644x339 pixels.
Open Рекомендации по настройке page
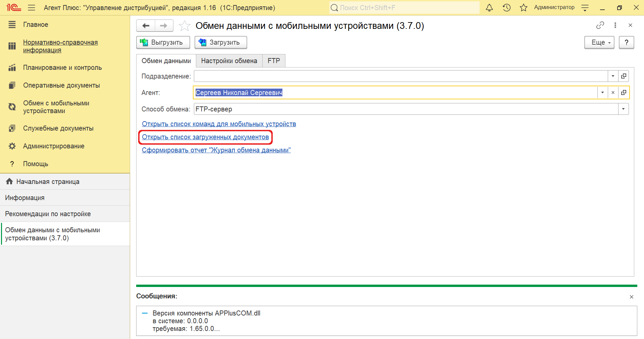65,214
